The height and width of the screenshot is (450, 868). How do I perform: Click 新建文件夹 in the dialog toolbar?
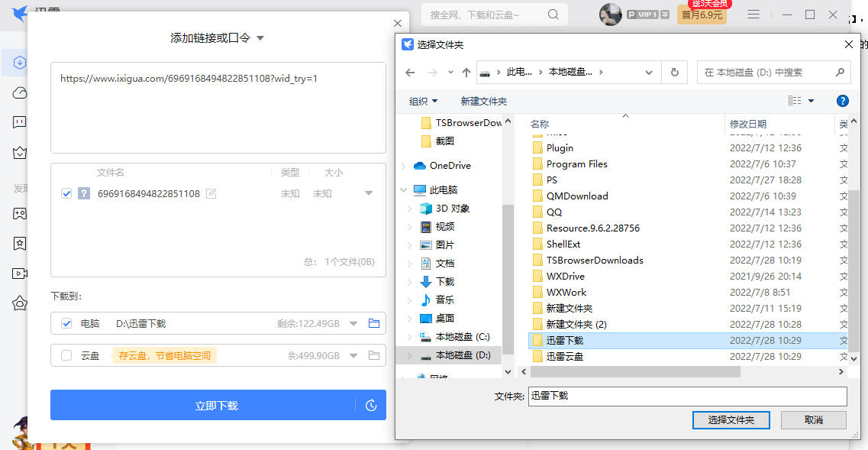(x=483, y=101)
